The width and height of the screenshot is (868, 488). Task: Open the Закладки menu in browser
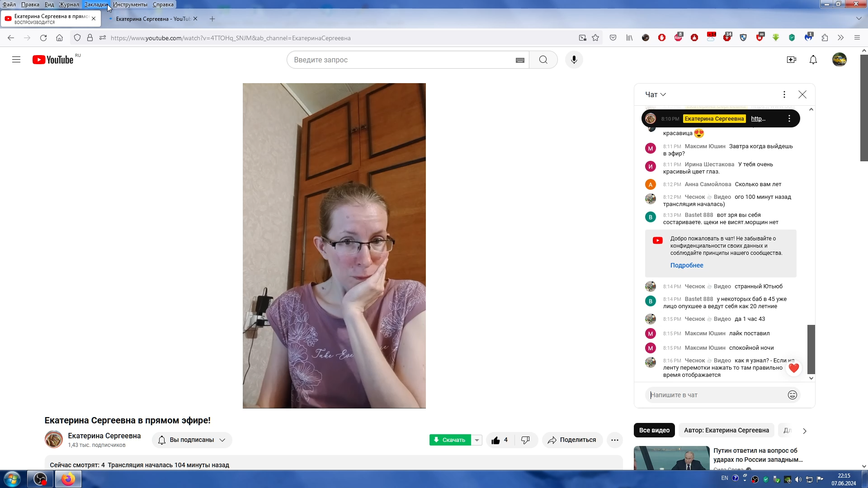coord(95,4)
